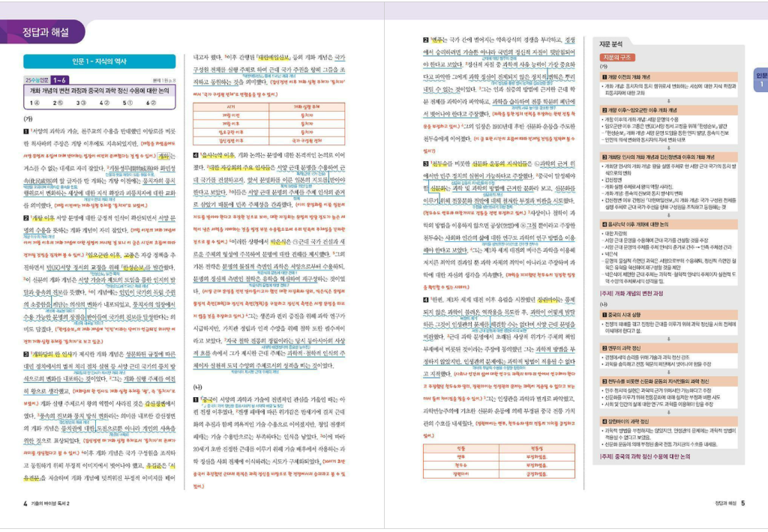Click answer '4 ②' in the answer box
Viewport: 768px width, 532px height.
[x=104, y=103]
